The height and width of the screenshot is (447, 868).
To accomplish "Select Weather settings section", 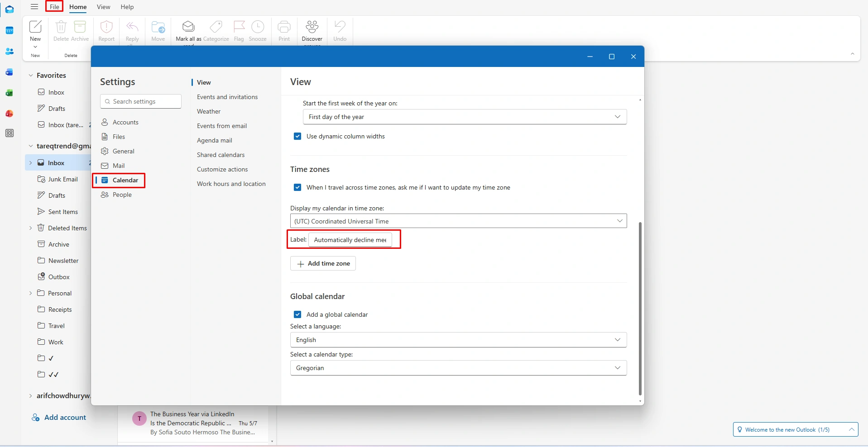I will [209, 111].
